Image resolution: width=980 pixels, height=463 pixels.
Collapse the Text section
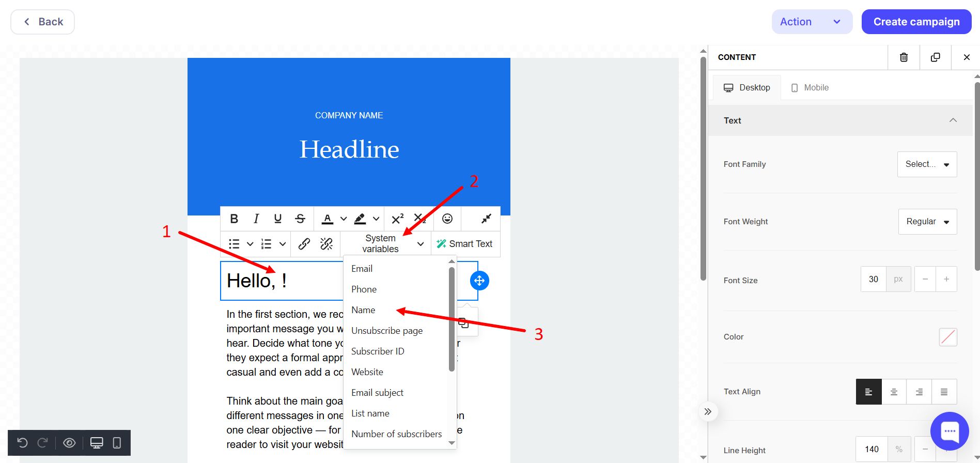tap(953, 120)
